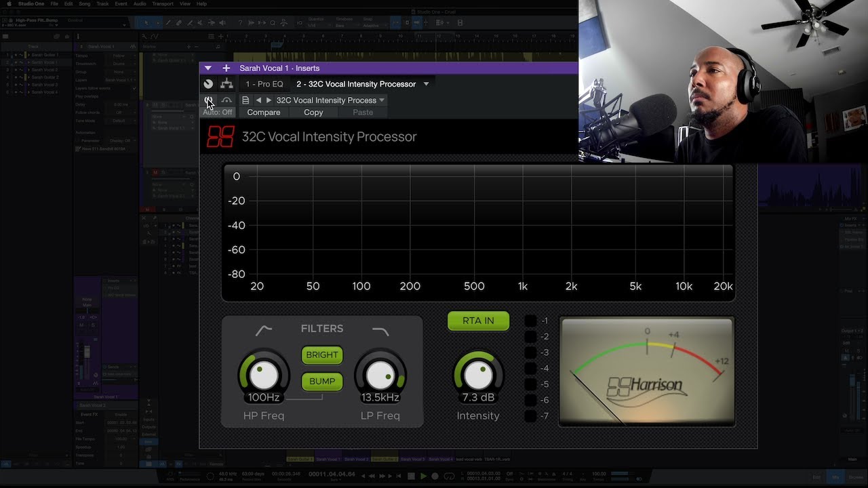Go to previous preset arrow

point(258,100)
